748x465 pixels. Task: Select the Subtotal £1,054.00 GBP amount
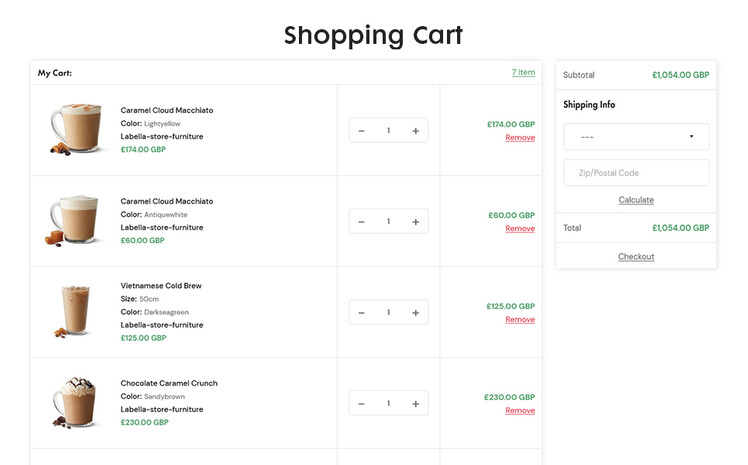(x=681, y=75)
